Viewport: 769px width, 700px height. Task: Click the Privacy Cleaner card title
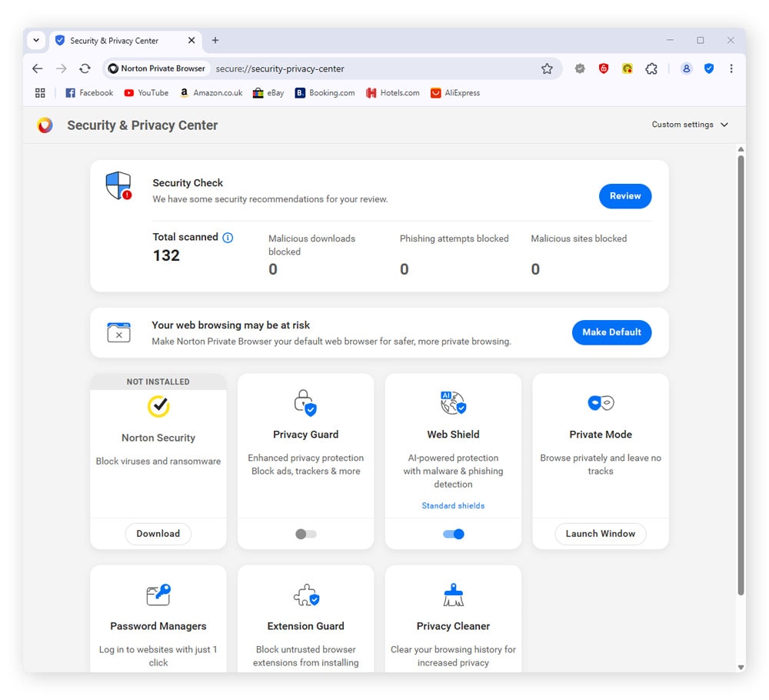click(453, 626)
